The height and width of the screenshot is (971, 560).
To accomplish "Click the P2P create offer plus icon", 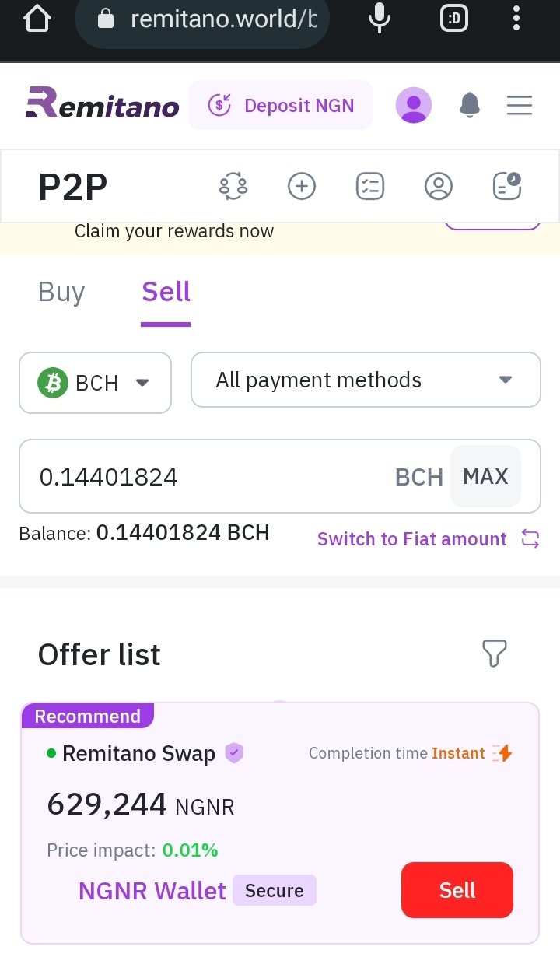I will pos(302,186).
